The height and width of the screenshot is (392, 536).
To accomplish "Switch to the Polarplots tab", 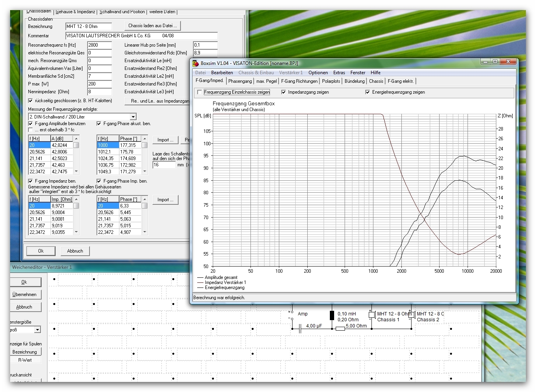I will [331, 81].
